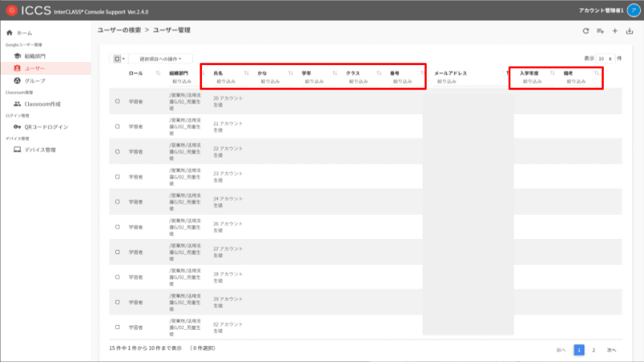
Task: Click the refresh icon in toolbar
Action: pos(586,31)
